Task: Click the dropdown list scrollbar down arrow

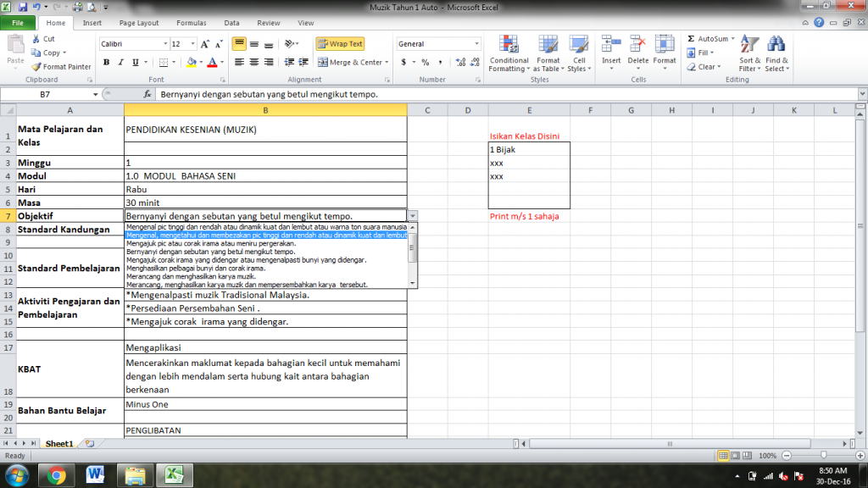Action: click(x=413, y=283)
